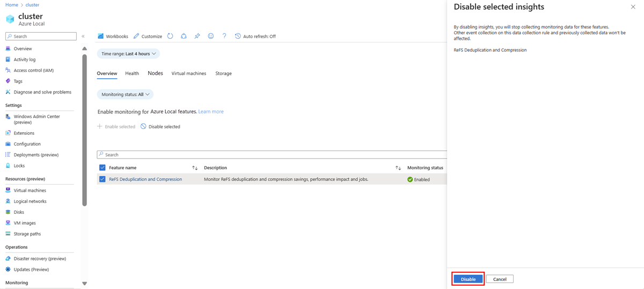Click the question mark help icon

(x=224, y=37)
